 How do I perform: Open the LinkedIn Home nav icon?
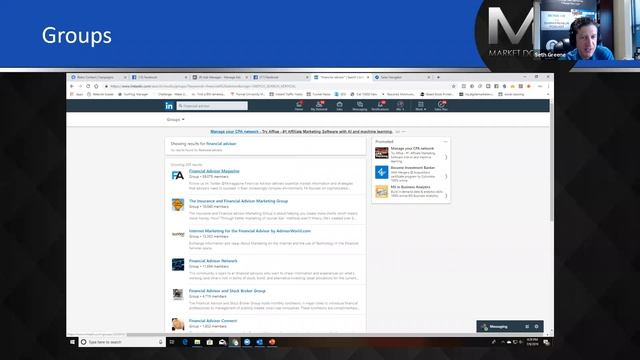point(299,106)
